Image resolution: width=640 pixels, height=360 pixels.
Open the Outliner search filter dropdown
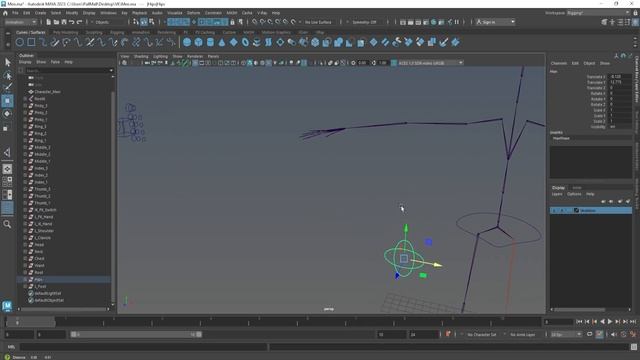(111, 70)
